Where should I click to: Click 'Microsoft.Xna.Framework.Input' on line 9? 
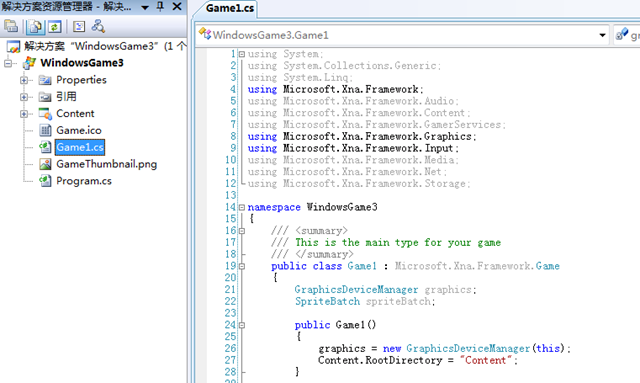tap(369, 148)
